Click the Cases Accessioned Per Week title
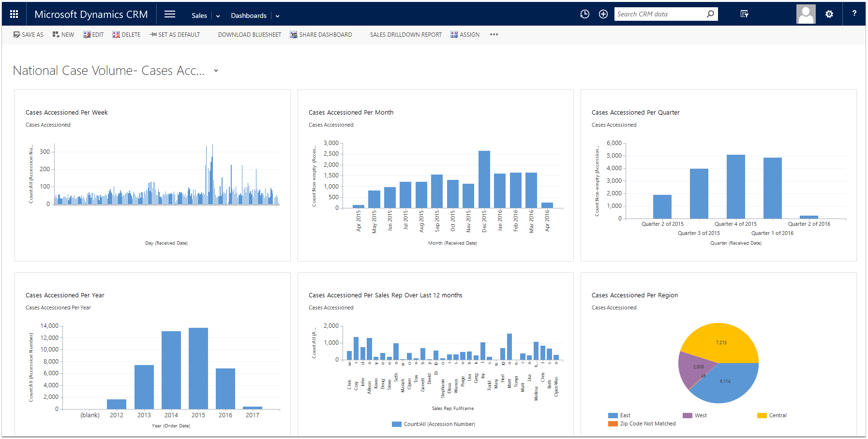The image size is (868, 439). (67, 113)
